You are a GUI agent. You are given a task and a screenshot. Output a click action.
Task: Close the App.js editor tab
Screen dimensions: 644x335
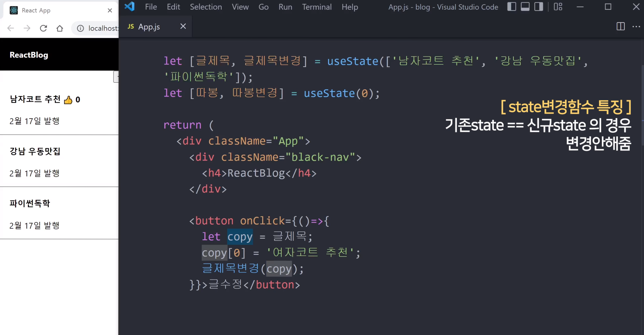pyautogui.click(x=183, y=26)
